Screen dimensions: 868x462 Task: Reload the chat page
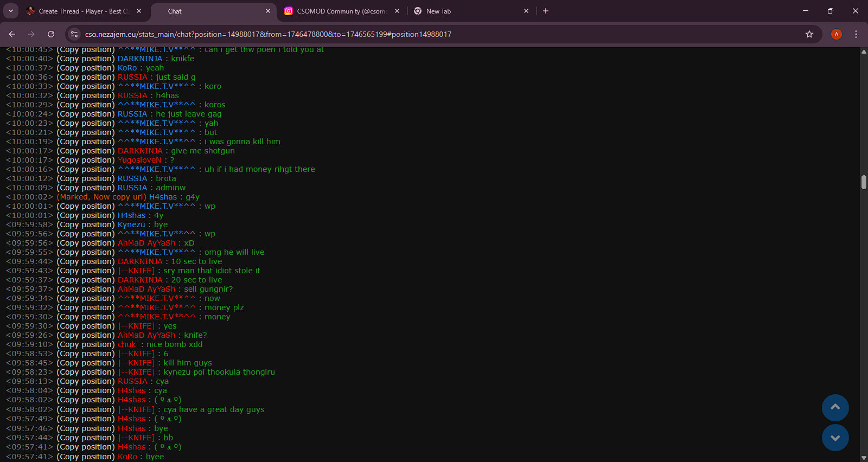tap(51, 34)
